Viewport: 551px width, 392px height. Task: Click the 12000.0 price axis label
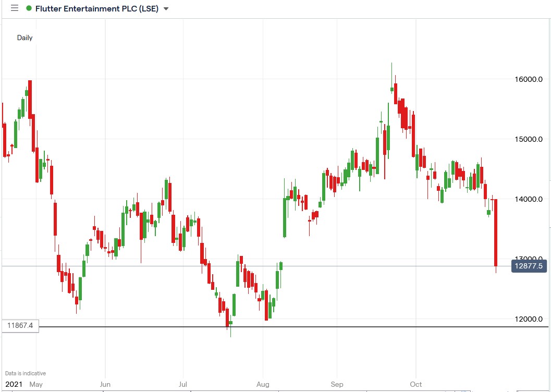[x=528, y=318]
